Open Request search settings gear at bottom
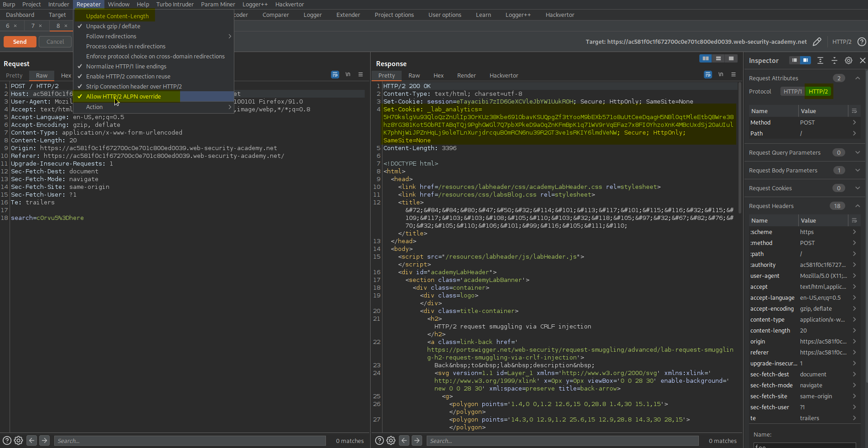The width and height of the screenshot is (868, 448). click(19, 441)
